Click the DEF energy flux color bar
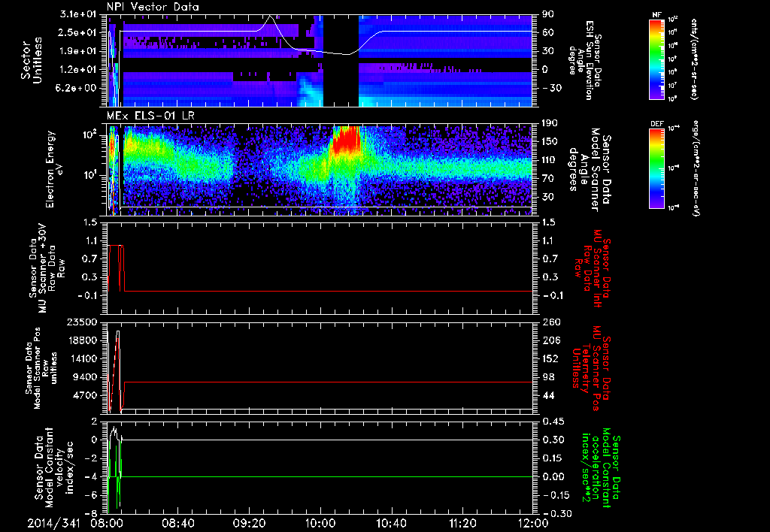Image resolution: width=770 pixels, height=532 pixels. click(657, 168)
